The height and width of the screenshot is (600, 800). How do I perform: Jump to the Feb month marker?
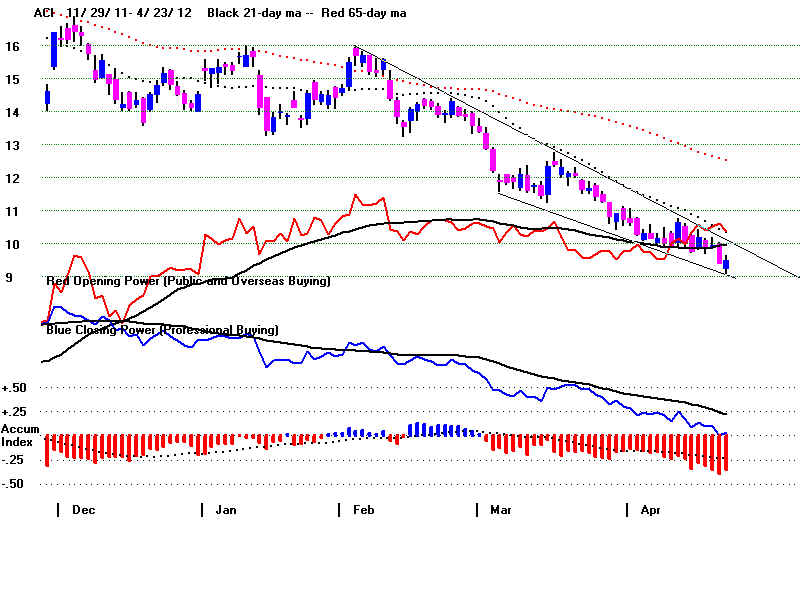click(x=364, y=510)
